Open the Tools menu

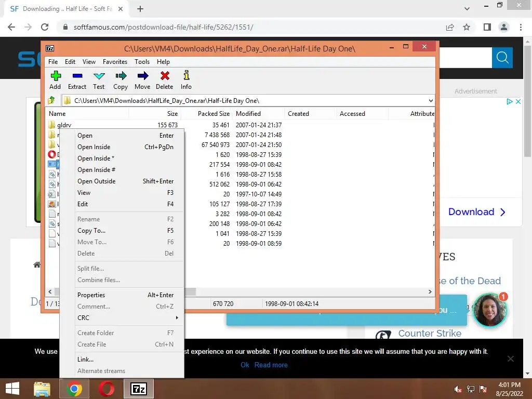tap(142, 62)
